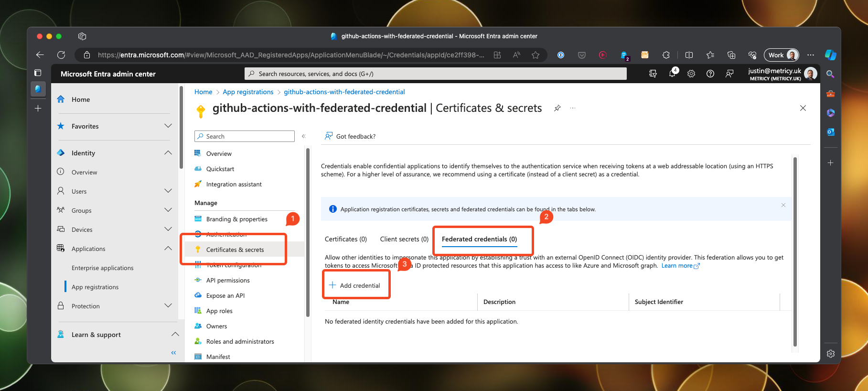Open browser extensions puzzle icon

(666, 55)
